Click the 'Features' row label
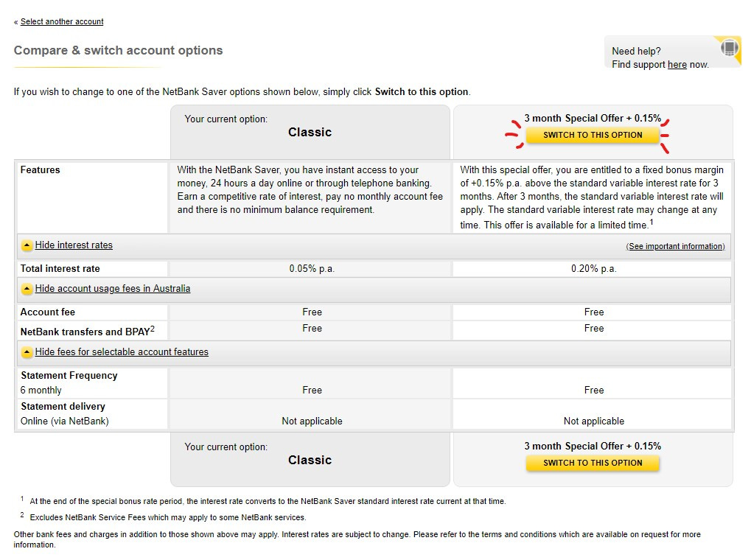751x560 pixels. click(41, 170)
